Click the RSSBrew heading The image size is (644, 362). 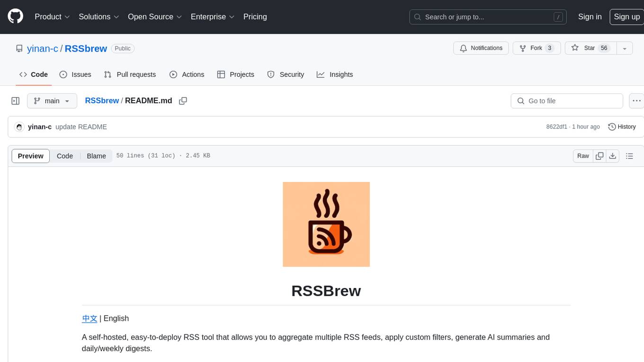[x=326, y=290]
